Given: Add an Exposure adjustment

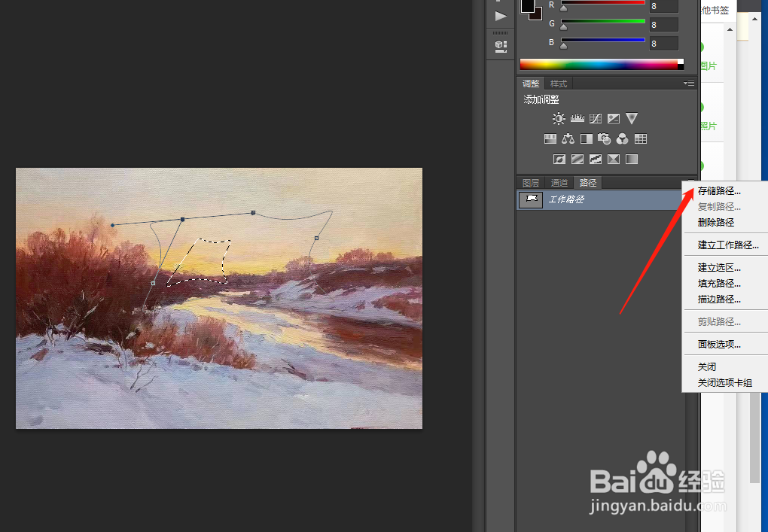Looking at the screenshot, I should [613, 118].
